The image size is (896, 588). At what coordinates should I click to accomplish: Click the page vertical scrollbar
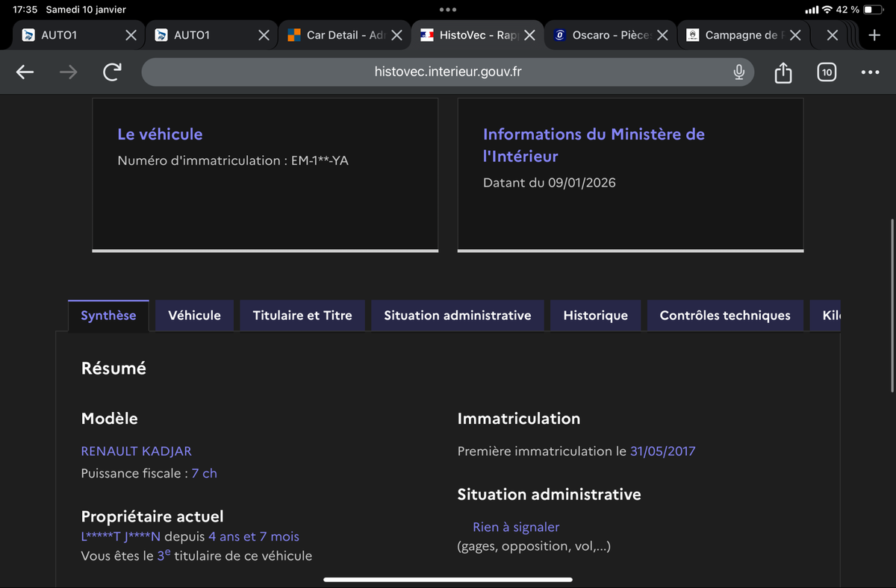pyautogui.click(x=892, y=306)
